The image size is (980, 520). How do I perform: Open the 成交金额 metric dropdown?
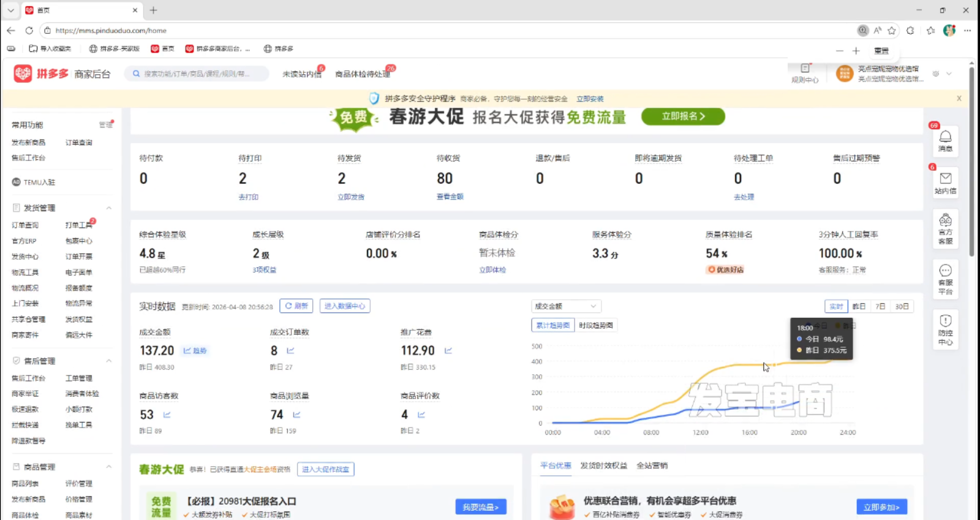[565, 306]
